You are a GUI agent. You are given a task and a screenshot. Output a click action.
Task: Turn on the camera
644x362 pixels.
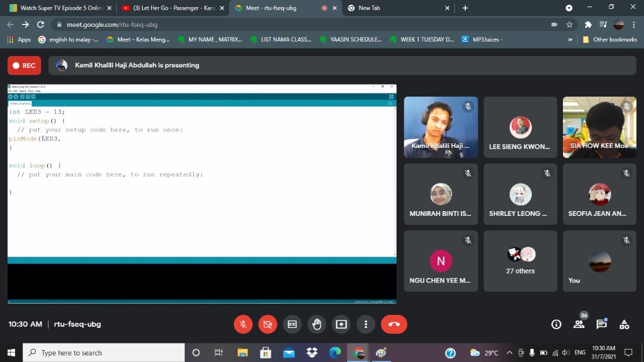click(x=267, y=324)
